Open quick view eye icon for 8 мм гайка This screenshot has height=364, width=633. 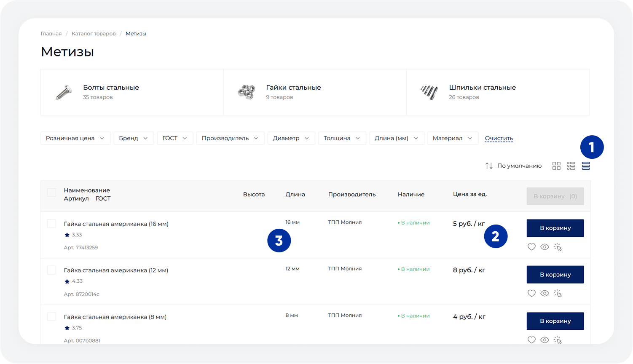point(544,340)
